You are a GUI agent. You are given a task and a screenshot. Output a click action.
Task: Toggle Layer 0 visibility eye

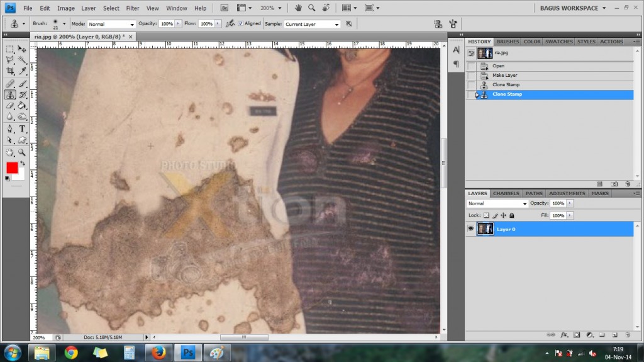(470, 229)
